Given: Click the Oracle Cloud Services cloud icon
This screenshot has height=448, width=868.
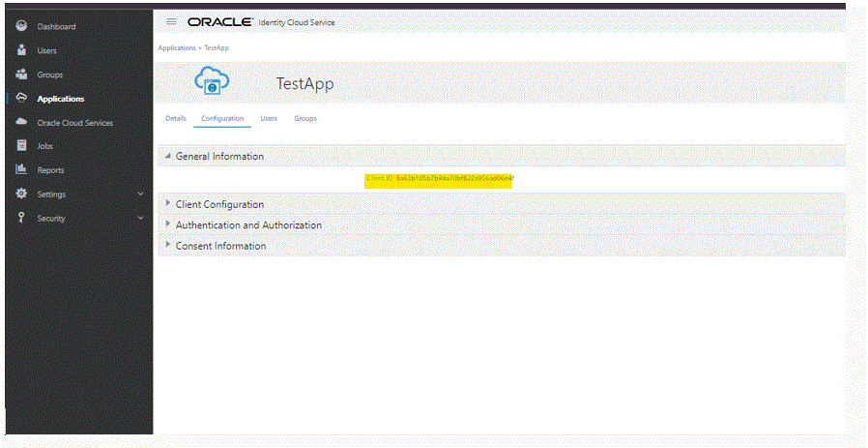Looking at the screenshot, I should point(21,123).
